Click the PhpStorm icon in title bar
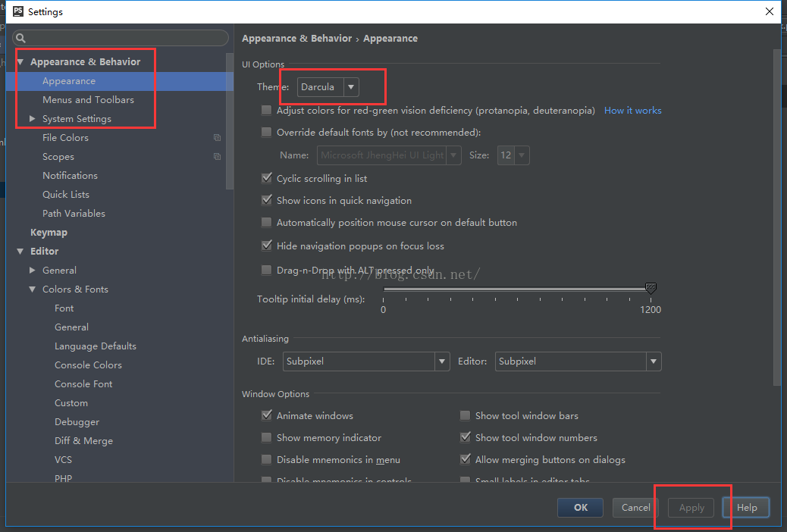787x532 pixels. (18, 11)
